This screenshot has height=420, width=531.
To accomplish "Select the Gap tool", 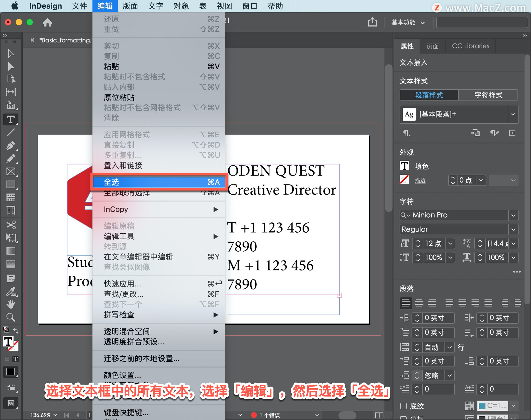I will 11,92.
